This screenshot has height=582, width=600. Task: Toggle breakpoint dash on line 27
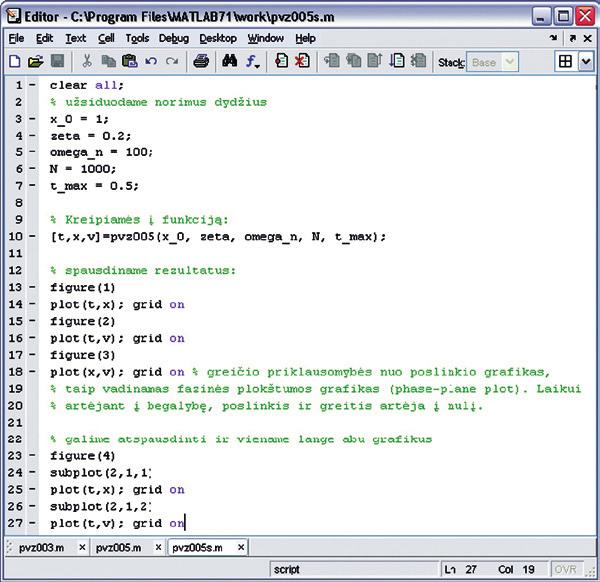[x=33, y=523]
